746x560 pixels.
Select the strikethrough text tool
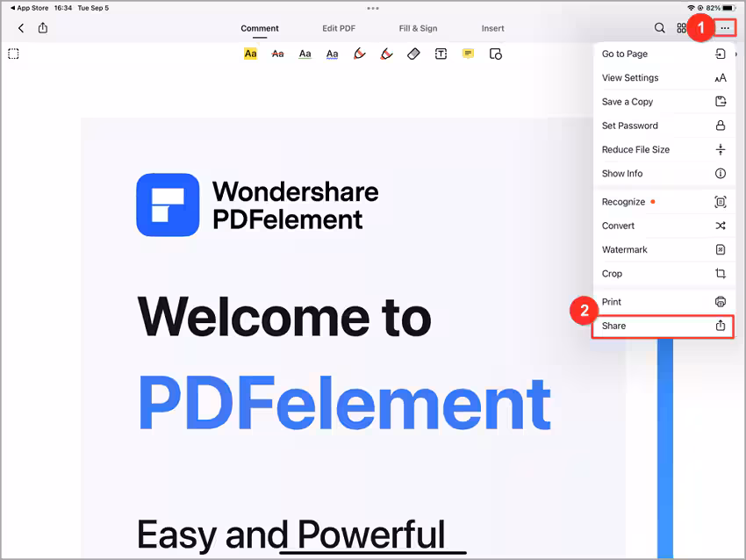coord(277,54)
